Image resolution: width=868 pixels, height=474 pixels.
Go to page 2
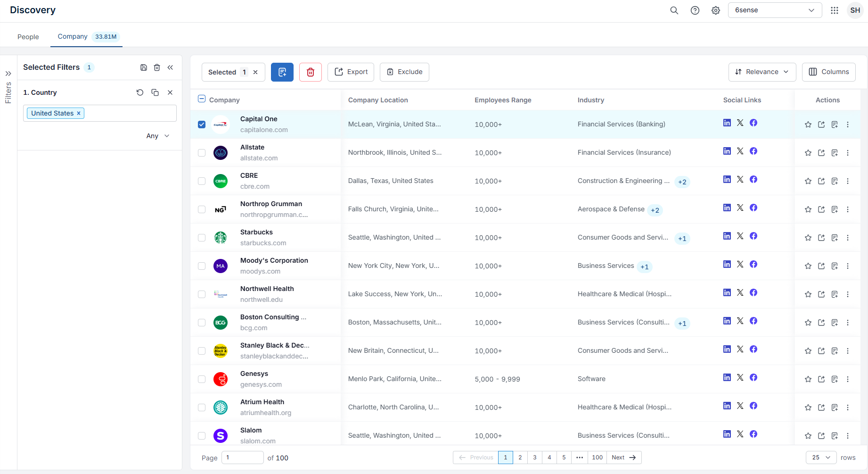click(x=520, y=457)
